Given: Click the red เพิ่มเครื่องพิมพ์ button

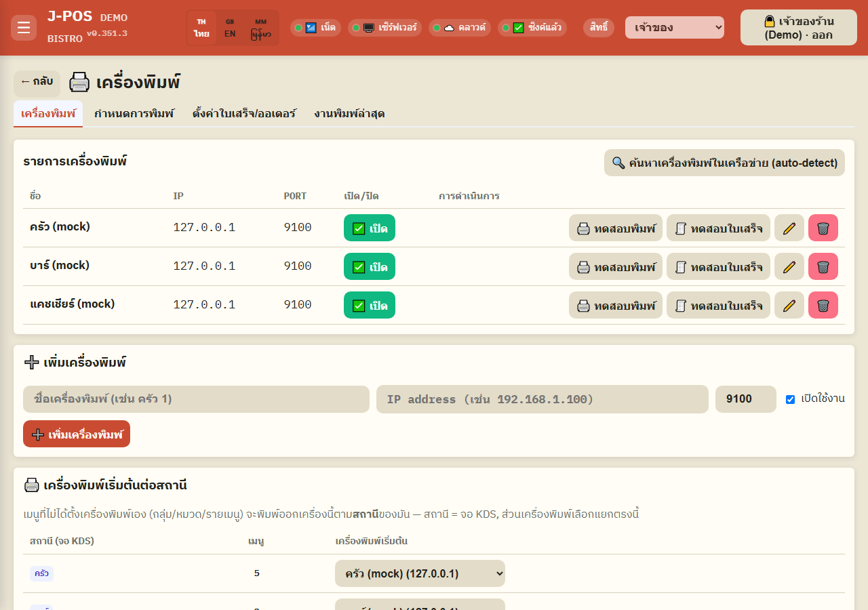Looking at the screenshot, I should 77,434.
